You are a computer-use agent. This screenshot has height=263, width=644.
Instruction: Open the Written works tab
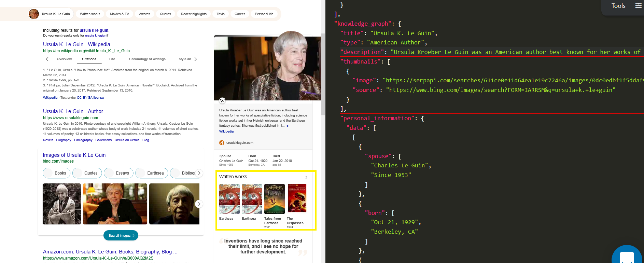point(90,14)
